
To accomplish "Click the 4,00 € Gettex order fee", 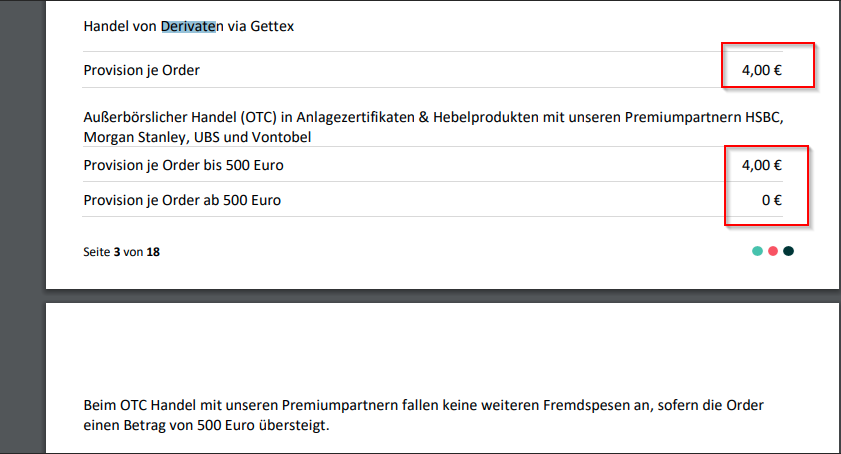I will click(761, 70).
